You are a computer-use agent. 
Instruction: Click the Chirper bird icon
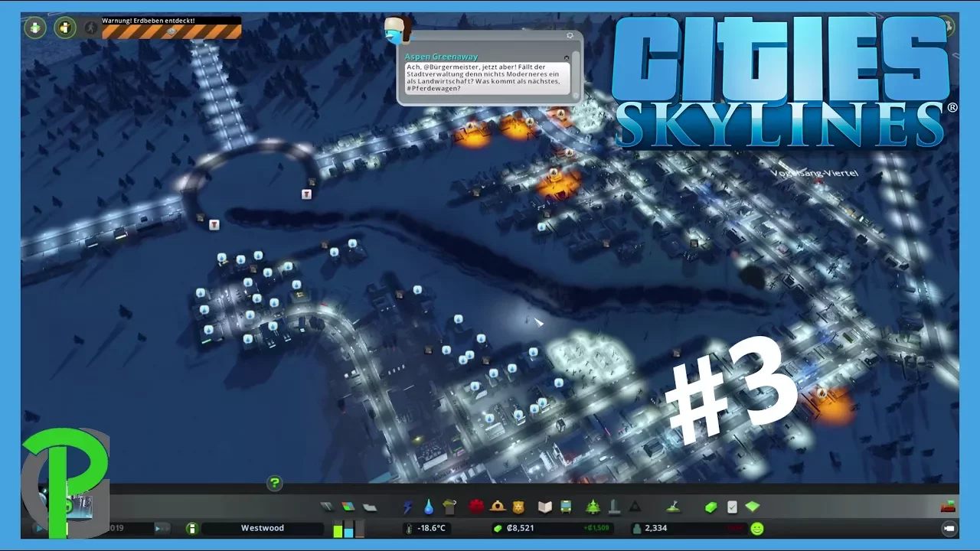(x=398, y=29)
